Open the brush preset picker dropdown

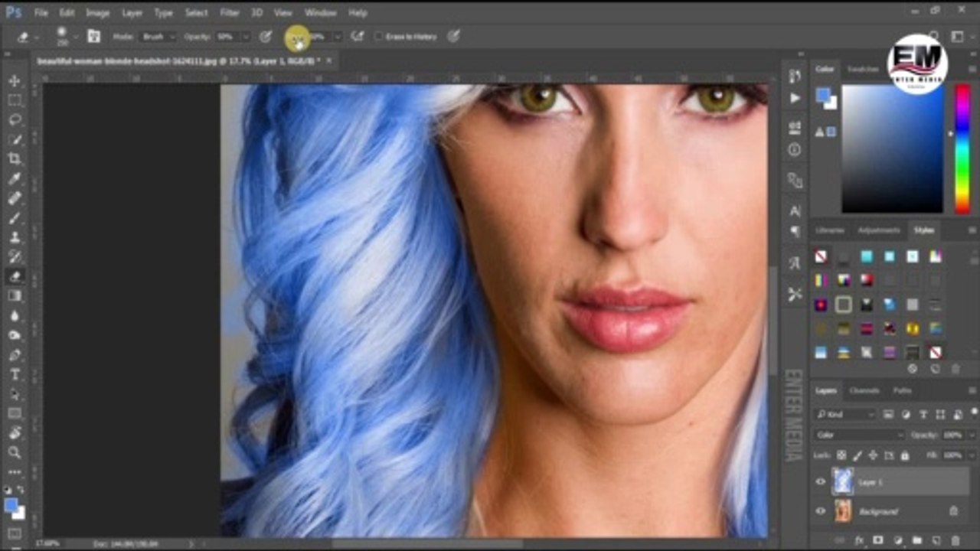coord(74,36)
